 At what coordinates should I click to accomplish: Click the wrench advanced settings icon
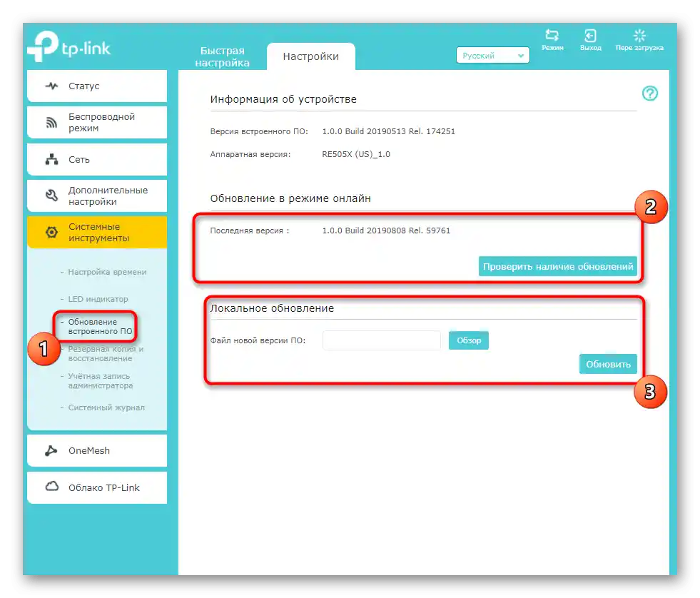[x=52, y=196]
